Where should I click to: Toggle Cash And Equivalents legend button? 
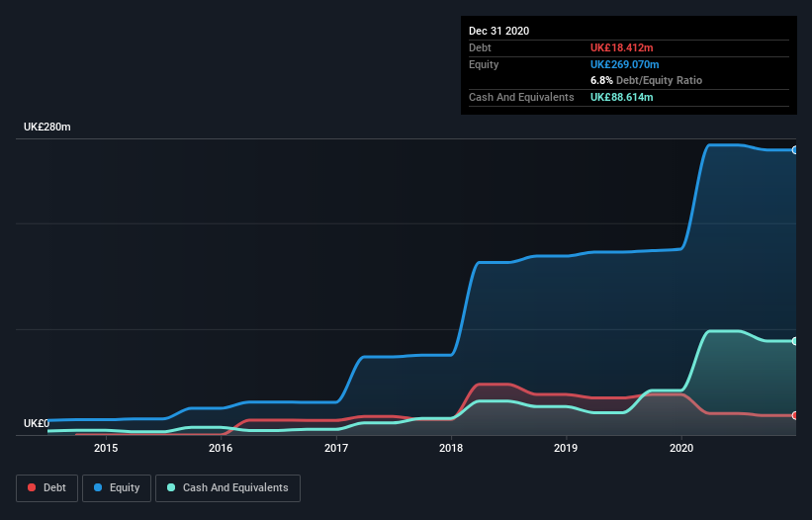click(x=227, y=488)
